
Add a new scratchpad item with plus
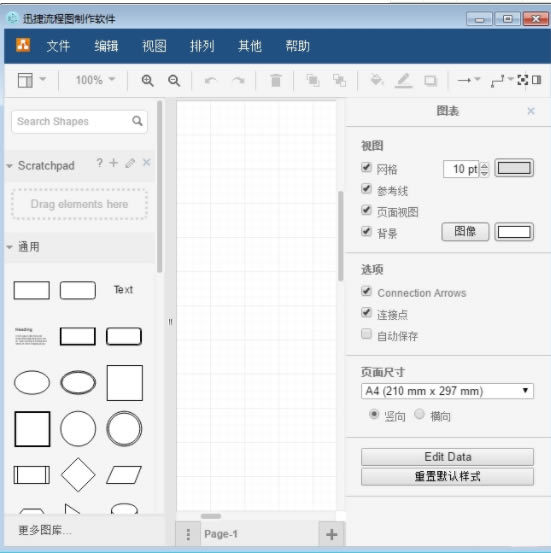pyautogui.click(x=114, y=163)
